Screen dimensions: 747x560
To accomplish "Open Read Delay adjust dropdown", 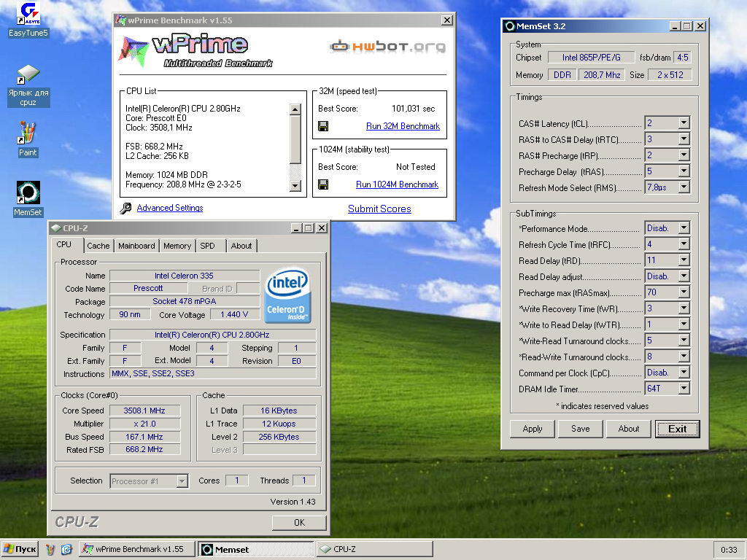I will 684,276.
